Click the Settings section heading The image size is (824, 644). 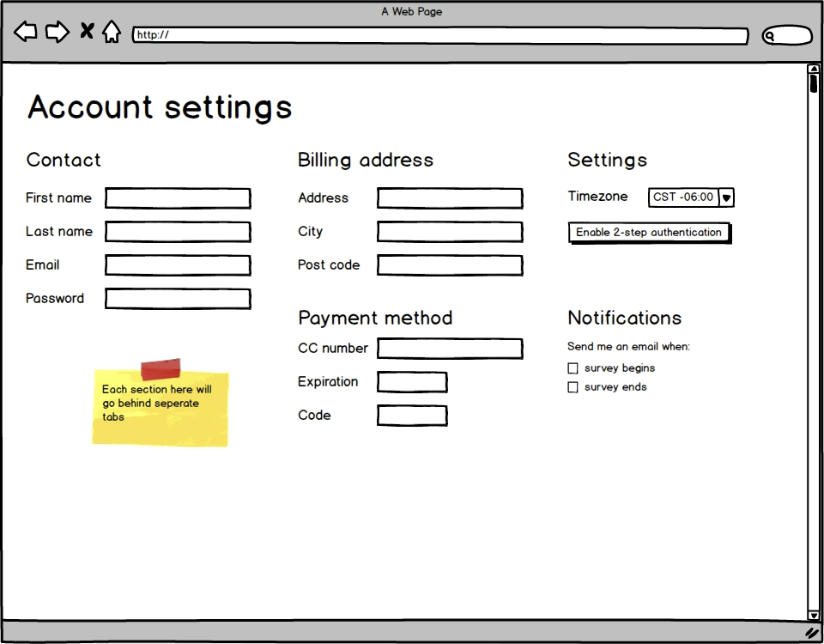coord(608,161)
